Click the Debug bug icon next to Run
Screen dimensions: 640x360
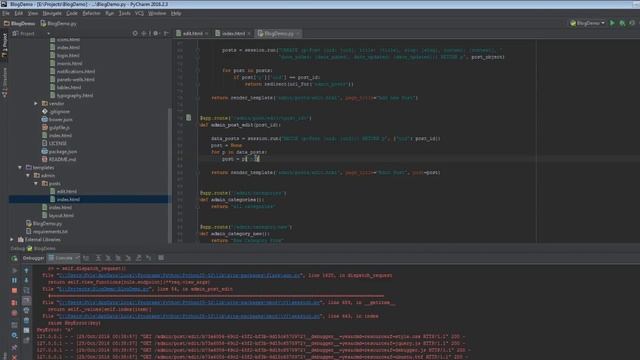point(622,23)
